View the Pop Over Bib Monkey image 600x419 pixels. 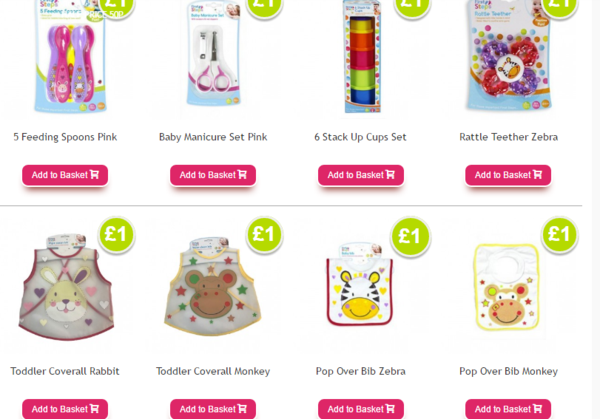click(x=506, y=287)
